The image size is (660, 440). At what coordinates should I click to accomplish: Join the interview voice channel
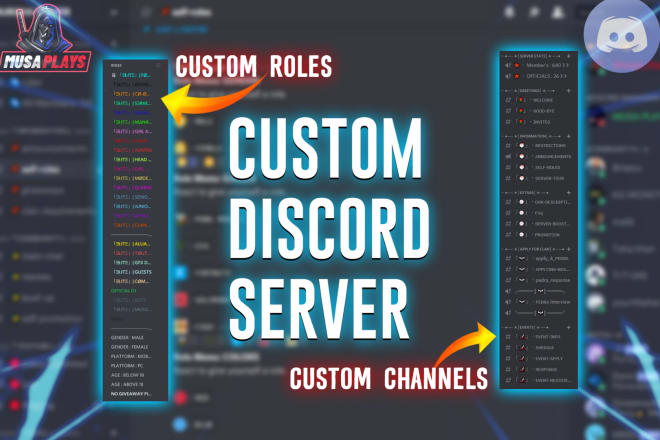tap(538, 302)
